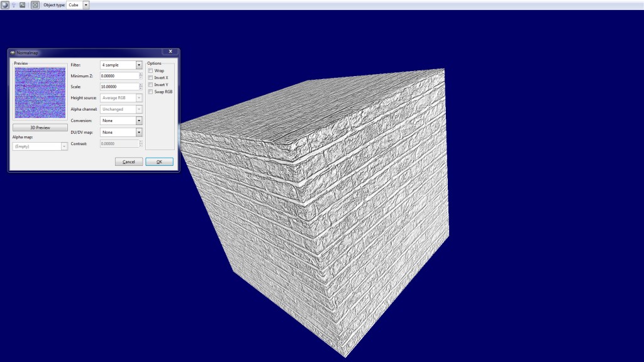Click the Height source Average RGB combo box
644x362 pixels.
click(121, 97)
